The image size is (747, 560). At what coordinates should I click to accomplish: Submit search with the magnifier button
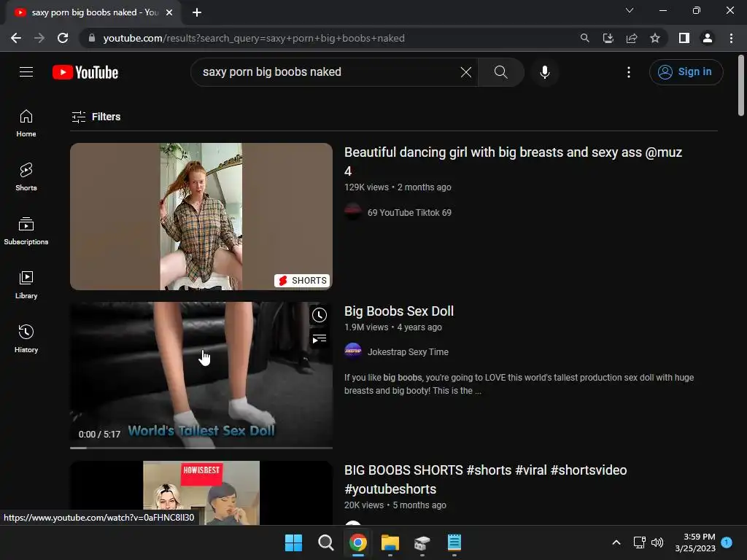pyautogui.click(x=500, y=72)
